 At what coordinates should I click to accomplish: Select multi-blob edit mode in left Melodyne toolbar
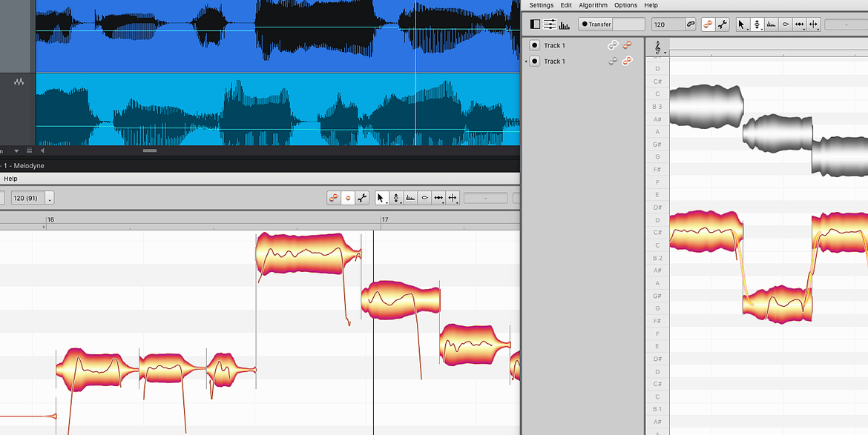tap(334, 198)
